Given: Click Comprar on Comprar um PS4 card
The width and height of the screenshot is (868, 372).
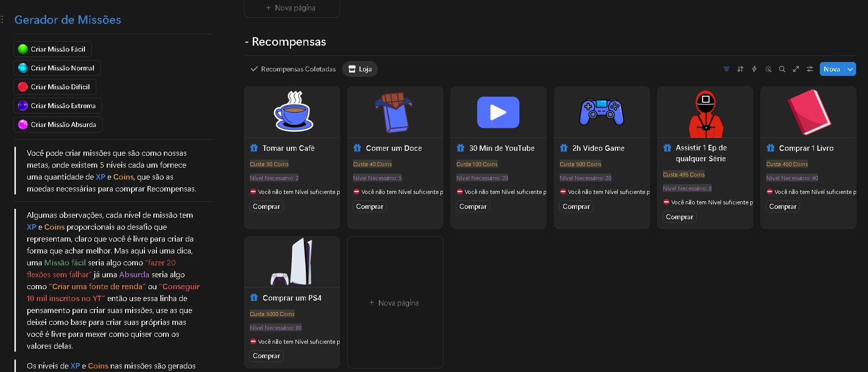Looking at the screenshot, I should (266, 356).
